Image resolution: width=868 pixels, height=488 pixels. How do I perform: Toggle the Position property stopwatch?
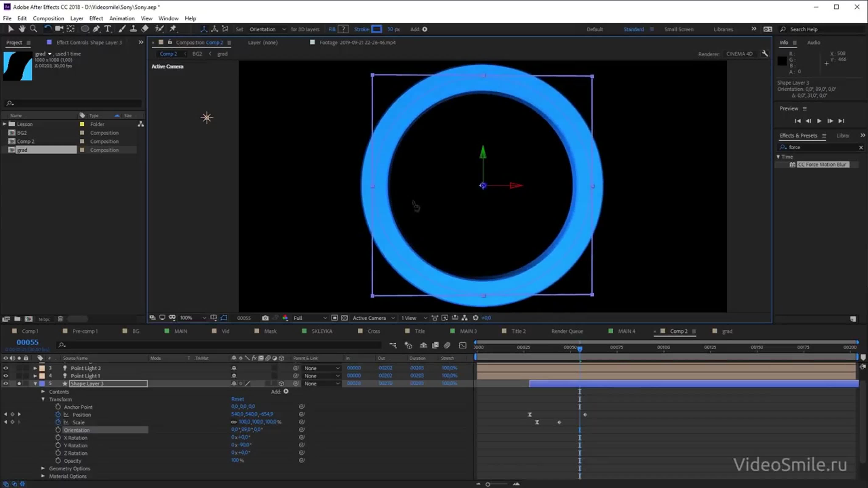[x=58, y=415]
